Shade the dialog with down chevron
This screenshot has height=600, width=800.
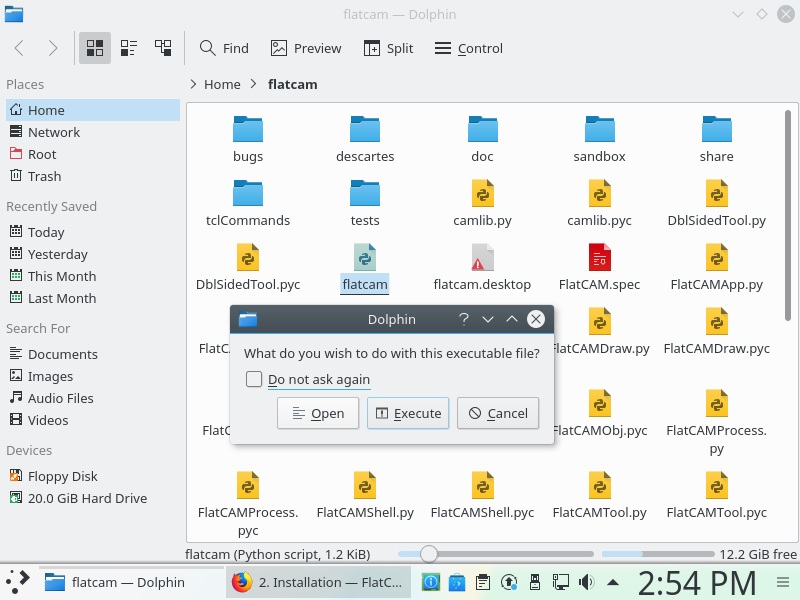[488, 319]
